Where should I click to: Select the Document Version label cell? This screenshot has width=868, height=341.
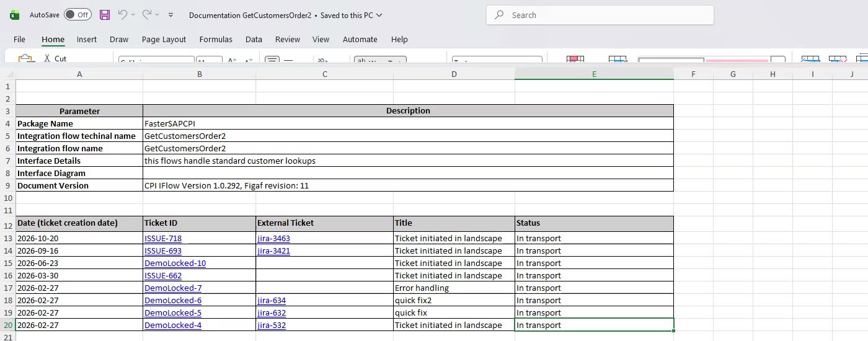point(79,185)
